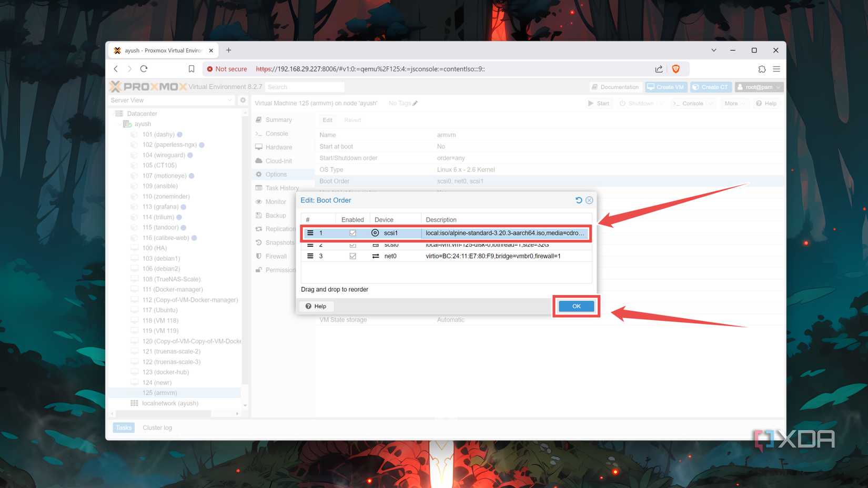Open the Summary menu item
Viewport: 868px width, 488px height.
pyautogui.click(x=279, y=120)
